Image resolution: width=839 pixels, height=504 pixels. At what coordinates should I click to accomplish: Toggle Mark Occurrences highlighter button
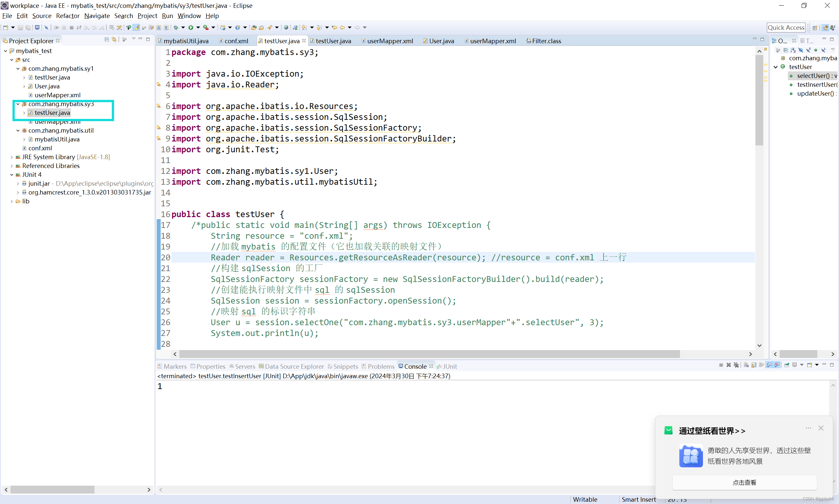pos(136,28)
